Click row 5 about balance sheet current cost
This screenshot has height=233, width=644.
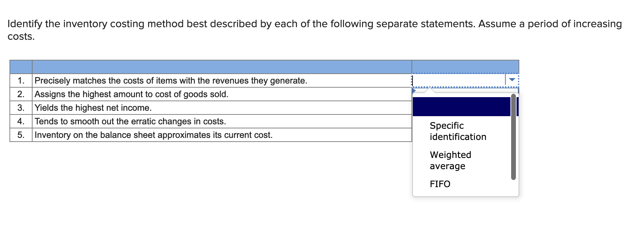coord(153,135)
